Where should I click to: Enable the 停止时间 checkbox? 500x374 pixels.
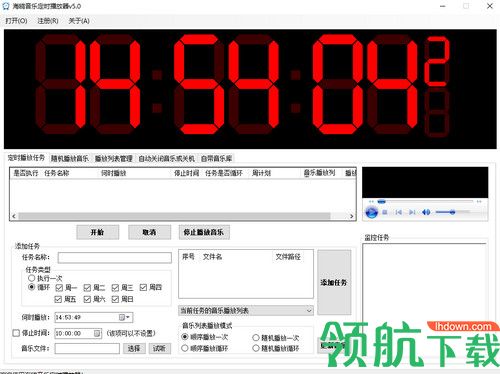[16, 333]
